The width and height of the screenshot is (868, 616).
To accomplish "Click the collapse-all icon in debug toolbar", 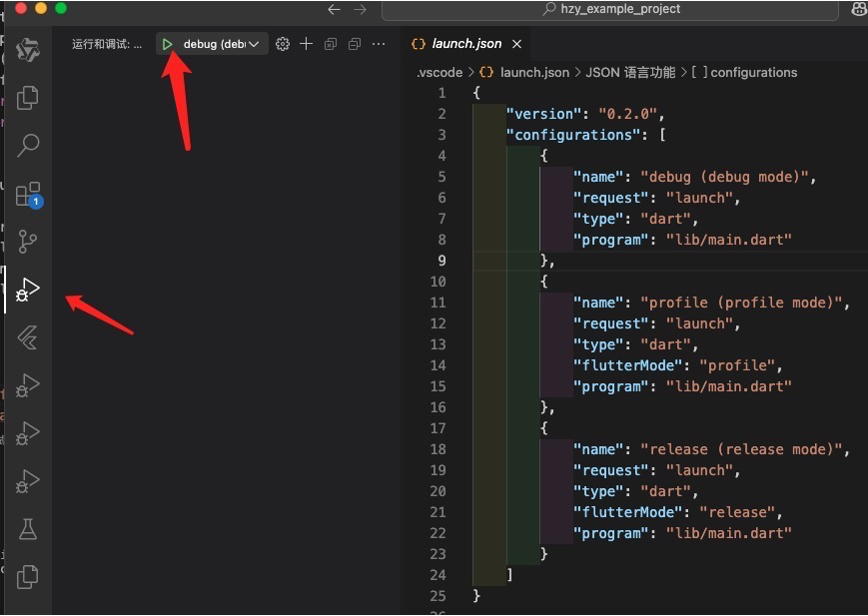I will (355, 44).
